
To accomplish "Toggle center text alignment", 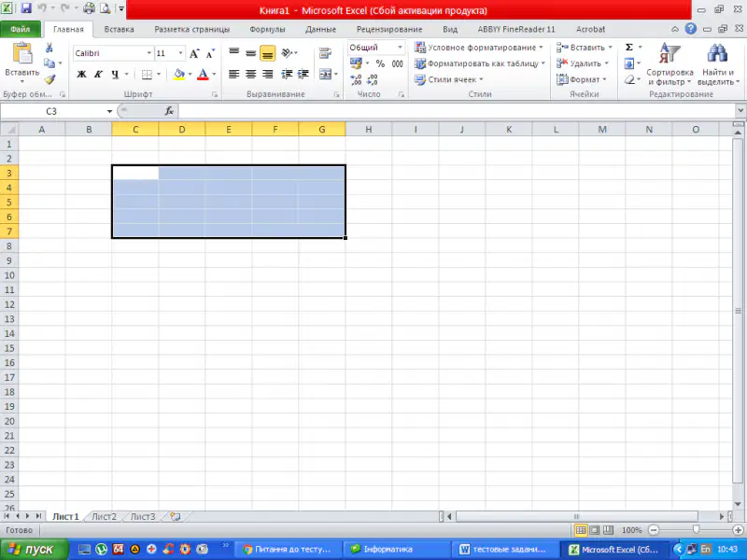I will [x=250, y=74].
